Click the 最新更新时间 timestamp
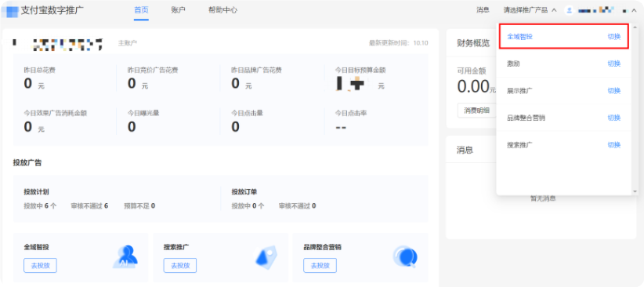The image size is (644, 287). 399,43
